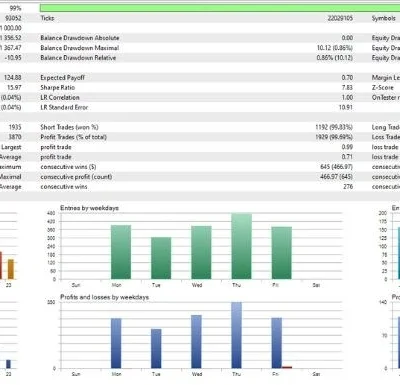This screenshot has height=385, width=400.
Task: Click Tue bar in Profits and losses chart
Action: 156,349
